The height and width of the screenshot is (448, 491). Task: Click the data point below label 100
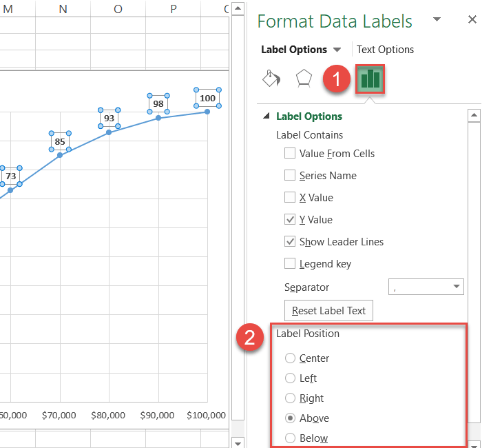point(207,112)
